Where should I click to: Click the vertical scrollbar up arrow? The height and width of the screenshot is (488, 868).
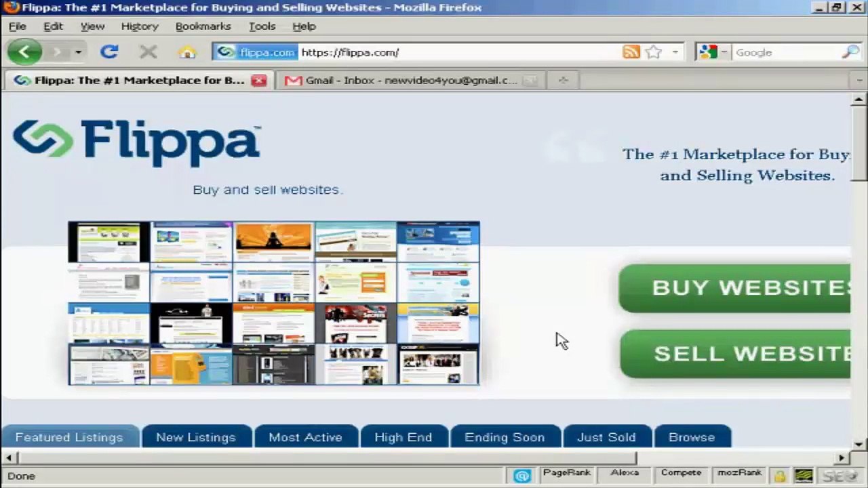point(859,99)
